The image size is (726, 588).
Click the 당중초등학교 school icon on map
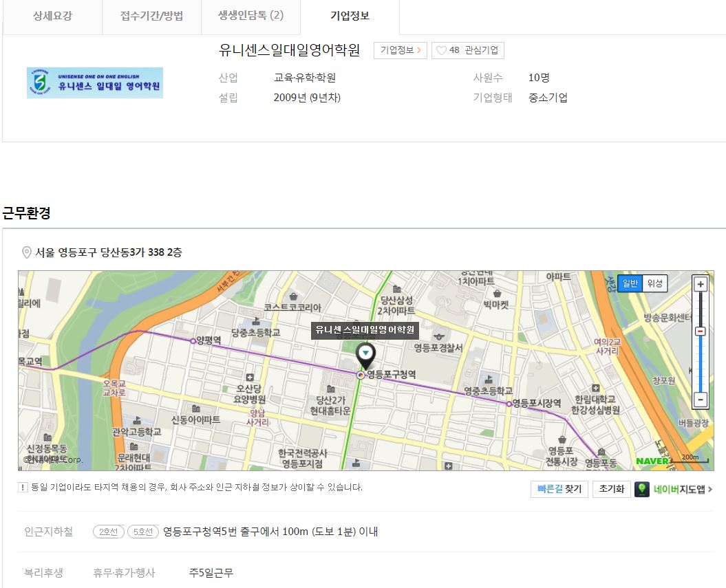click(255, 321)
